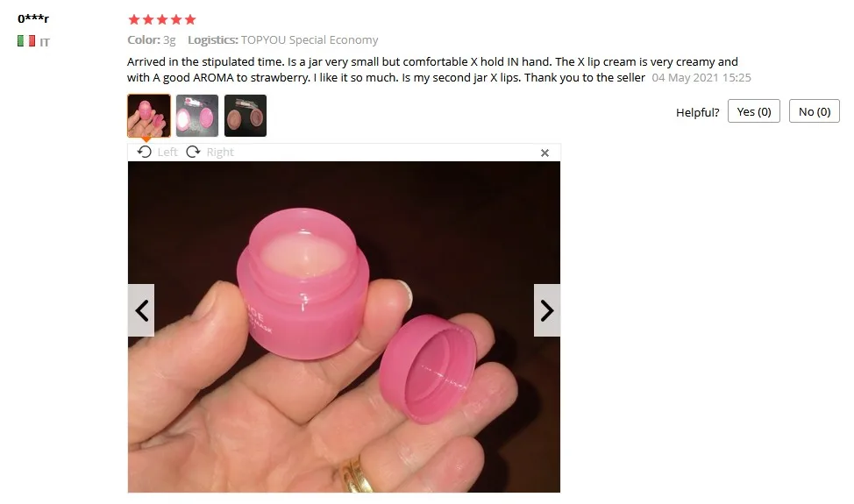Advance to the next review photo
This screenshot has width=854, height=504.
(547, 310)
